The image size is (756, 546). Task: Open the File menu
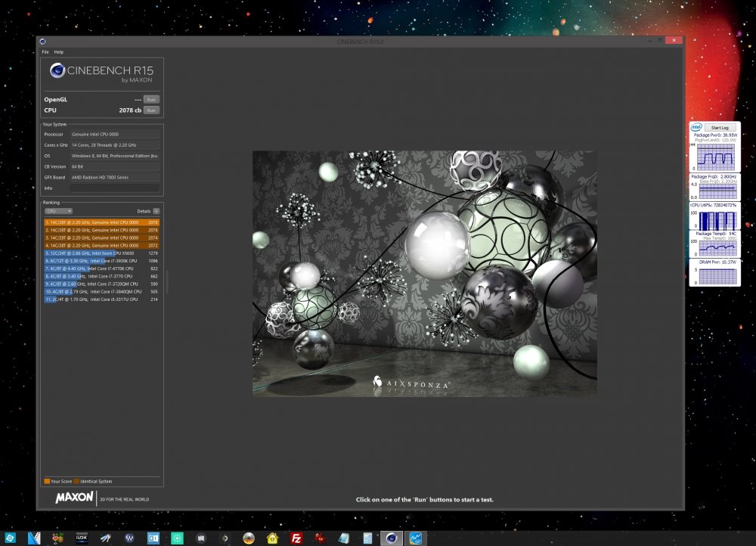[x=45, y=51]
